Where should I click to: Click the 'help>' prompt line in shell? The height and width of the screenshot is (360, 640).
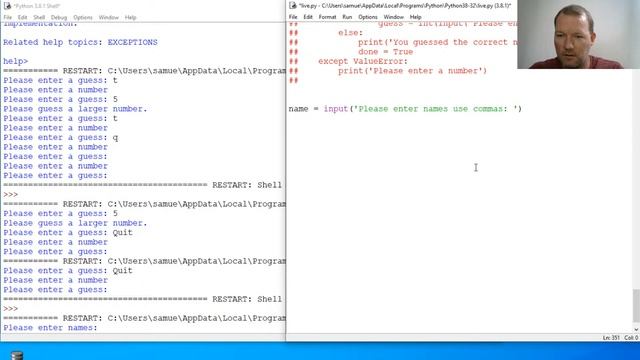click(x=16, y=61)
